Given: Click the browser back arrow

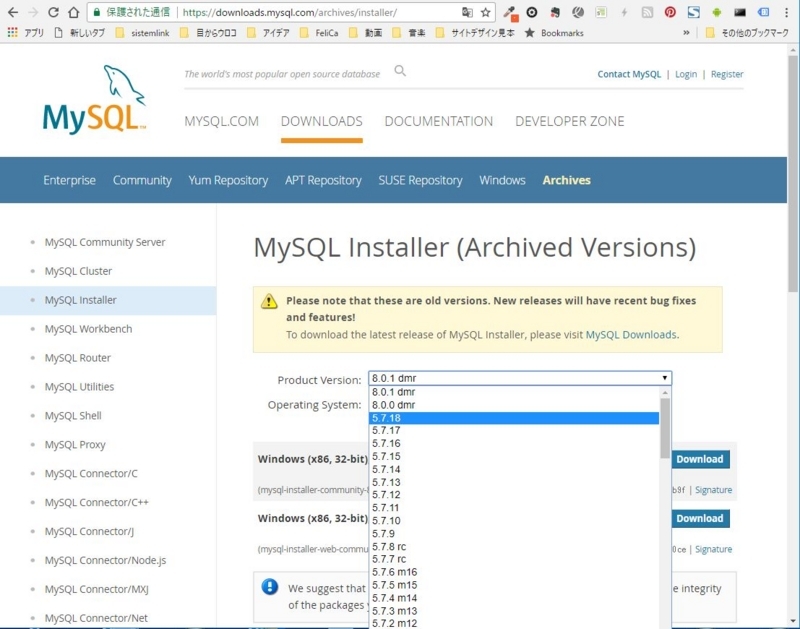Looking at the screenshot, I should [x=13, y=12].
